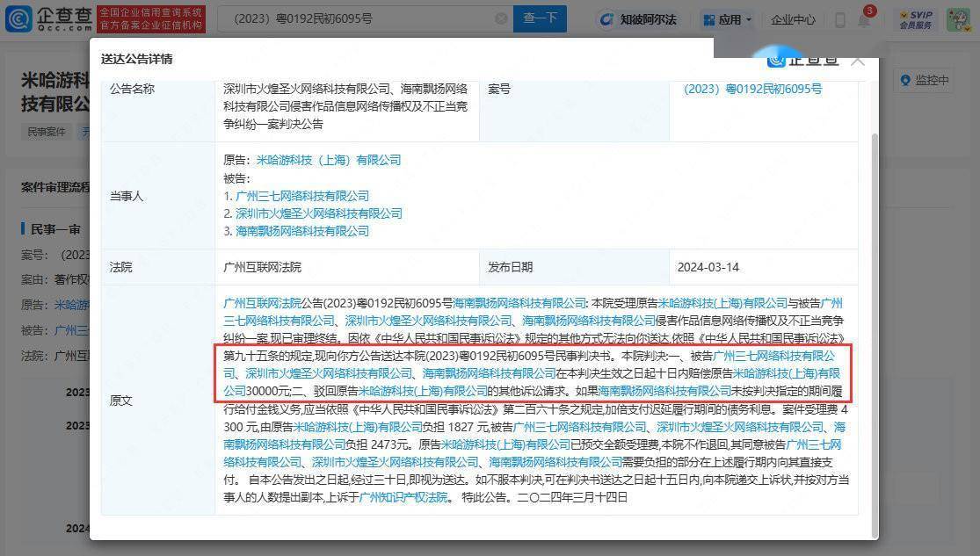Open defendant 2 深圳市火煌圣火网络科技有限公司 in the parties list
The height and width of the screenshot is (556, 980).
tap(319, 213)
